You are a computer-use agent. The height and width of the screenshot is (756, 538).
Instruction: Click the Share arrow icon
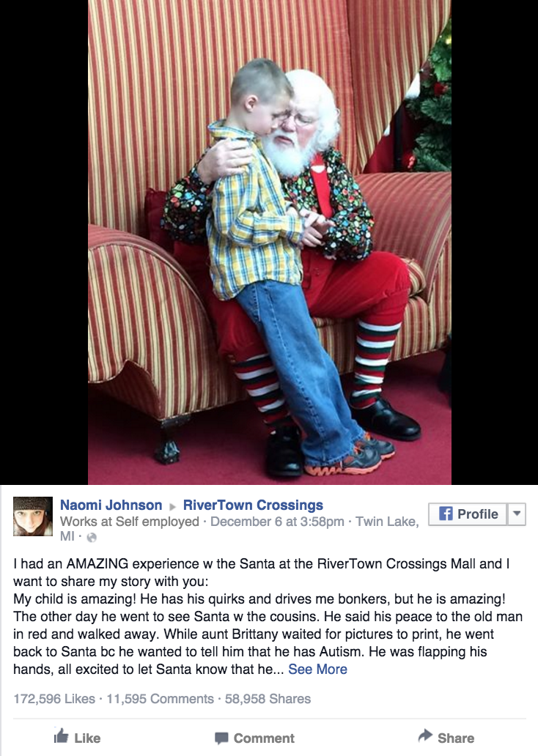point(425,735)
